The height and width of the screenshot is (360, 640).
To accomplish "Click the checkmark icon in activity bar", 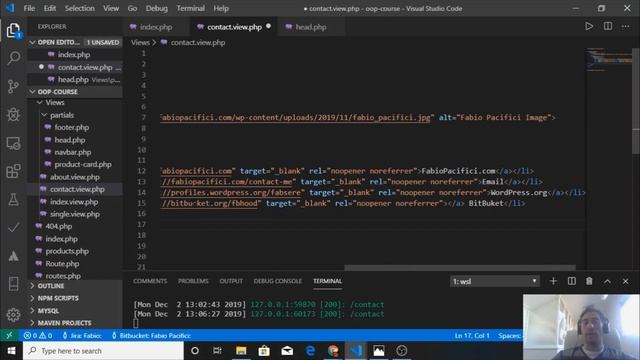I will 13,227.
